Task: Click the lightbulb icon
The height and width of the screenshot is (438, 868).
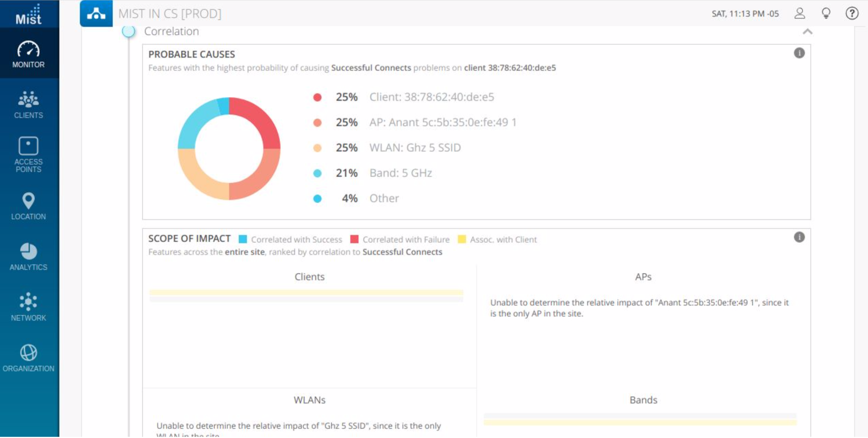Action: coord(826,14)
